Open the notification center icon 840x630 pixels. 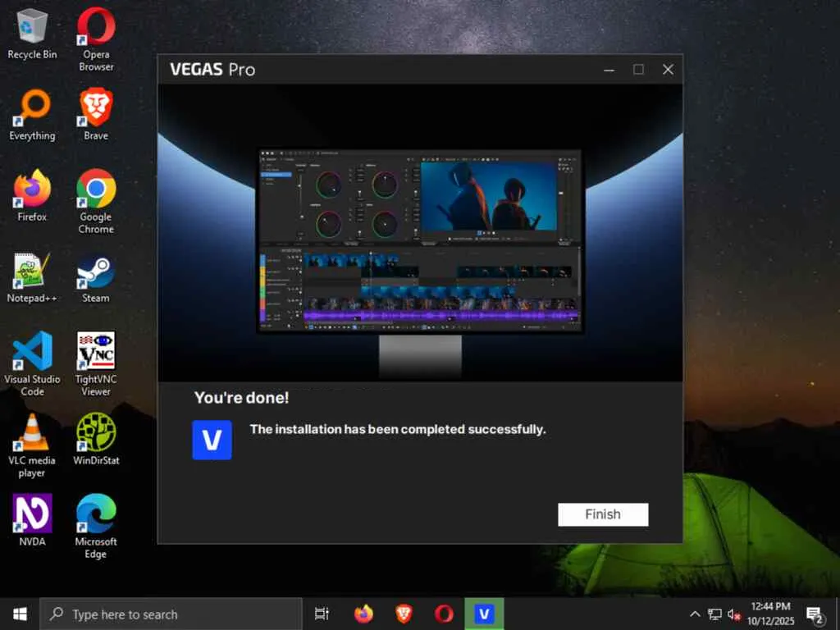pyautogui.click(x=815, y=614)
